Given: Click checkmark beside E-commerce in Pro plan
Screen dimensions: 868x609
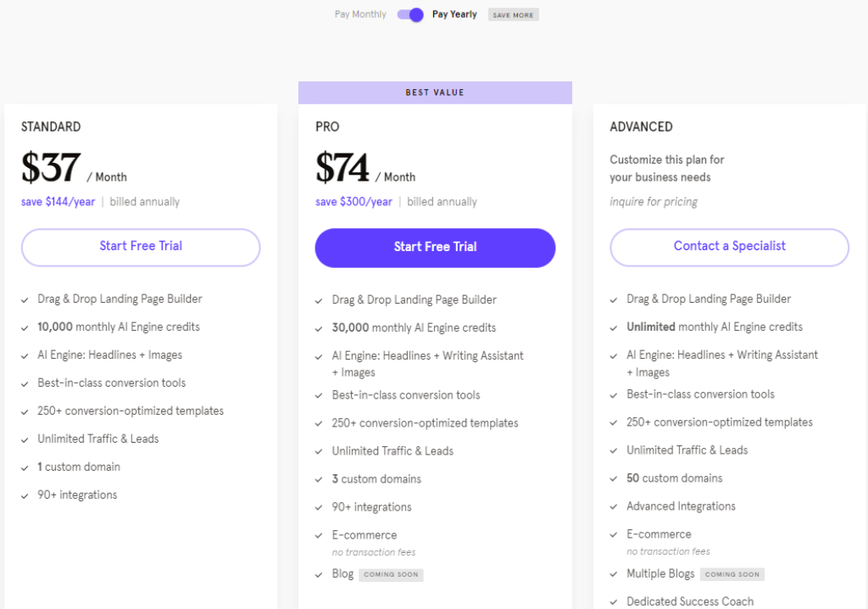Looking at the screenshot, I should pos(319,535).
